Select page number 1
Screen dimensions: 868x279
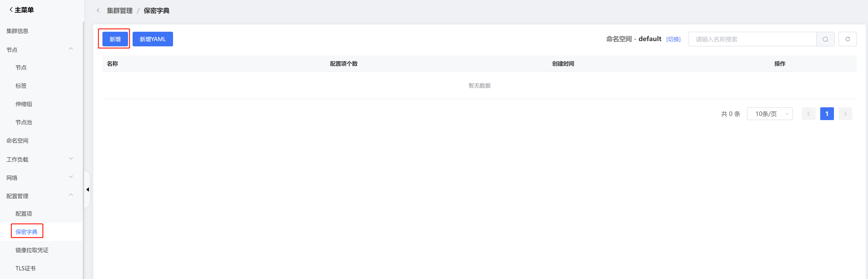click(827, 114)
